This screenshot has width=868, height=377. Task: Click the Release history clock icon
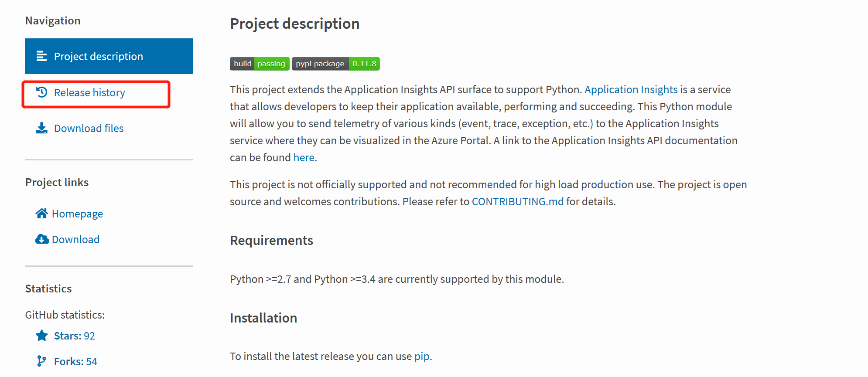click(42, 92)
